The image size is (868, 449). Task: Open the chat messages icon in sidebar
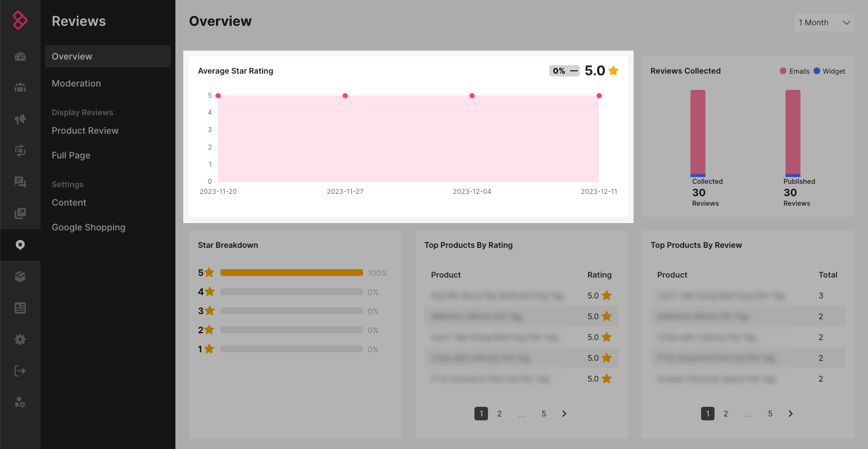click(x=20, y=182)
